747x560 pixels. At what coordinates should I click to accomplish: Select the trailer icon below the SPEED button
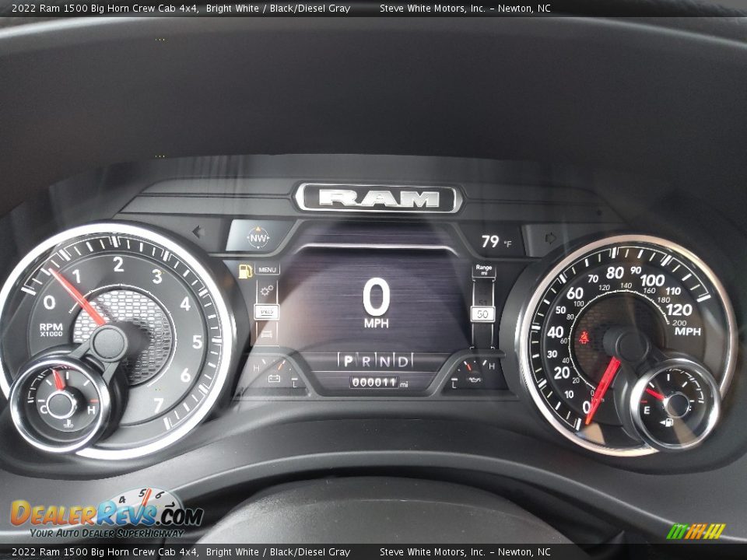point(266,334)
